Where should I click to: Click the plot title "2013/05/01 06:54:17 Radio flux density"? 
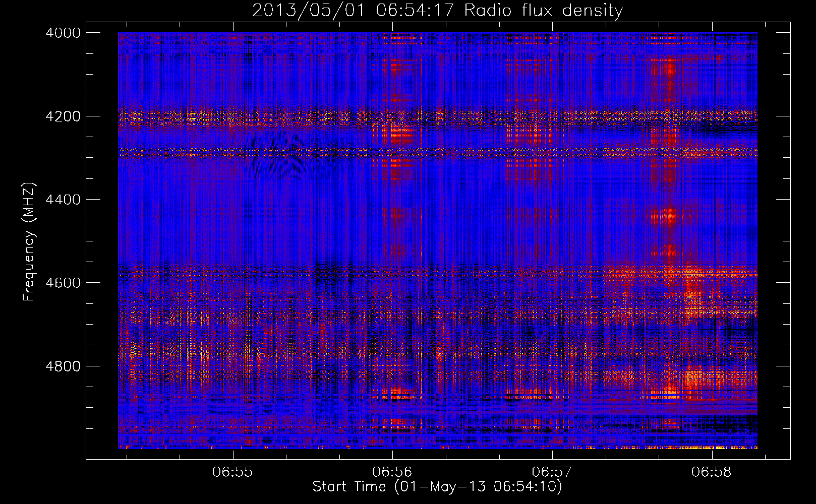click(437, 11)
